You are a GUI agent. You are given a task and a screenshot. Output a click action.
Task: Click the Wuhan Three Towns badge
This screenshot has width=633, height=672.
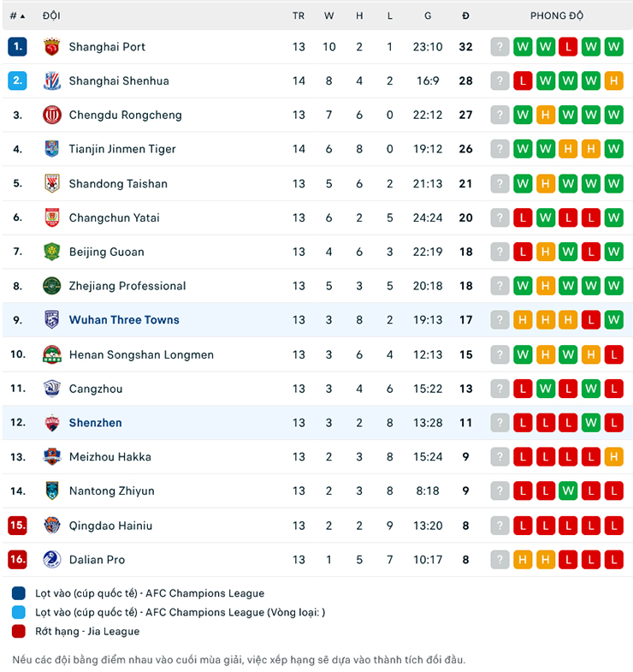pyautogui.click(x=52, y=320)
